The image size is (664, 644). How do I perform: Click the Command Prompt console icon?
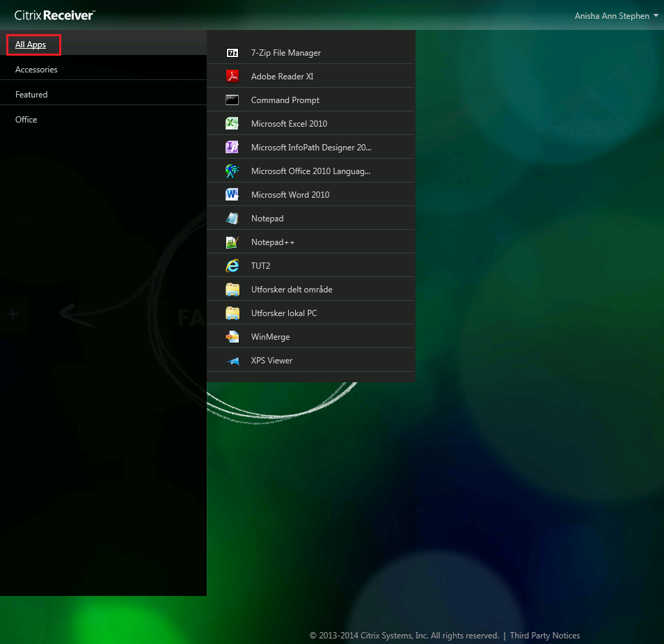click(x=232, y=100)
